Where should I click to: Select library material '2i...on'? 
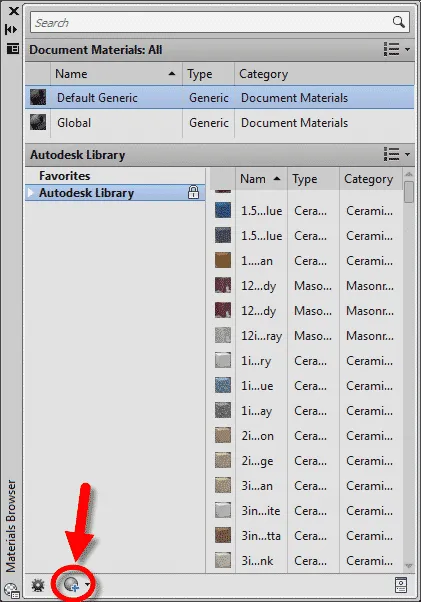pyautogui.click(x=306, y=436)
